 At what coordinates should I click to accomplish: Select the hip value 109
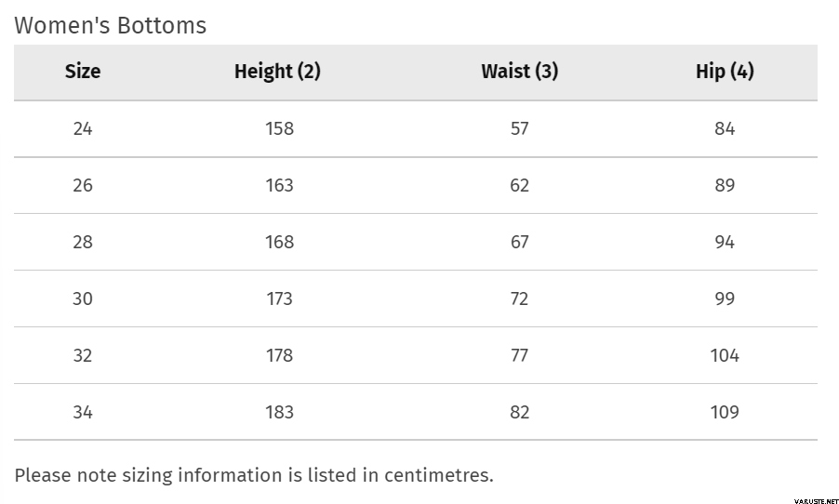click(x=725, y=412)
